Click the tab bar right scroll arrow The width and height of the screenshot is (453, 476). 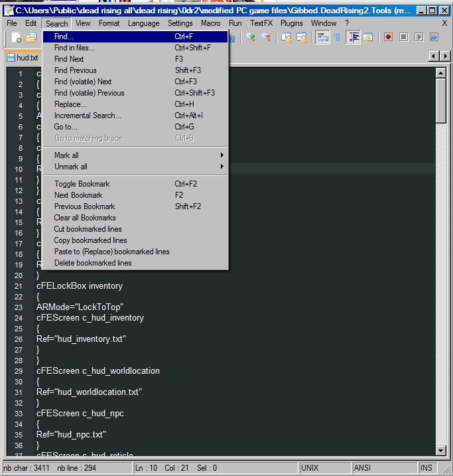[x=445, y=56]
